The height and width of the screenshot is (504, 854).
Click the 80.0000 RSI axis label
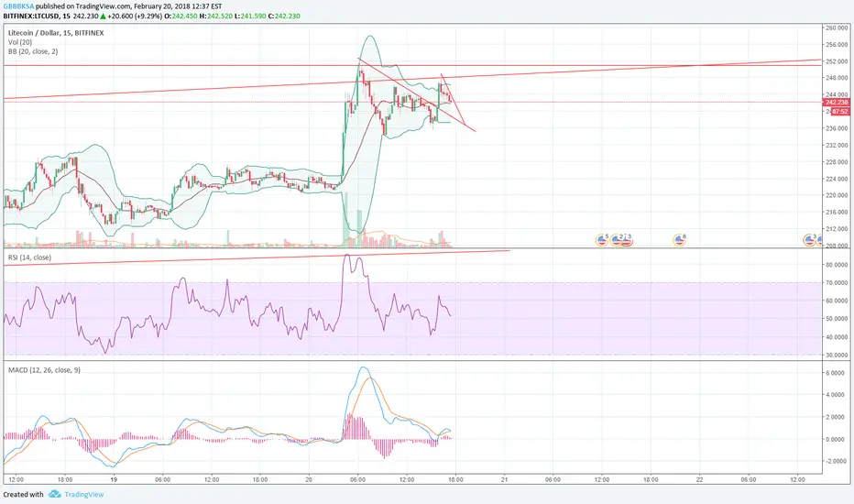tap(837, 265)
